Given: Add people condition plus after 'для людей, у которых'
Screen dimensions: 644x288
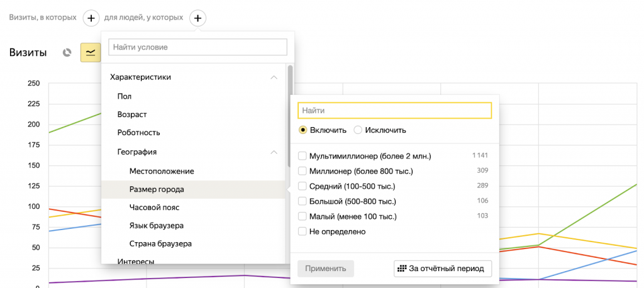Looking at the screenshot, I should point(198,18).
